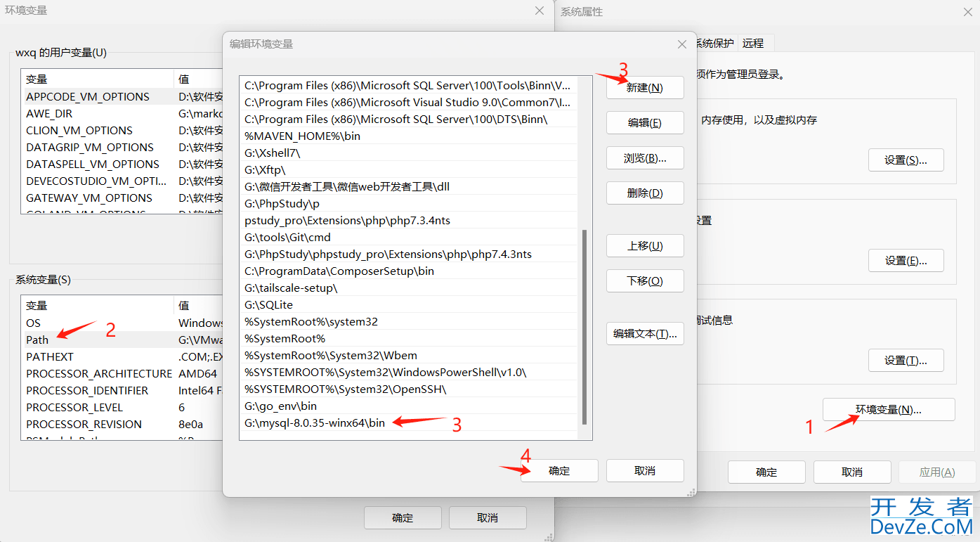Viewport: 980px width, 542px height.
Task: Select the DATASPELL_VM_OPTIONS user variable
Action: [123, 164]
